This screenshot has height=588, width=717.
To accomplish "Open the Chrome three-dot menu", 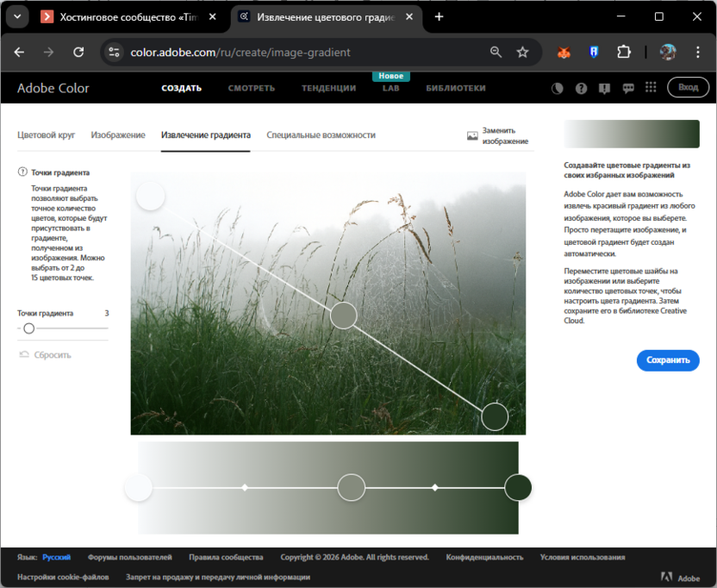I will (x=696, y=52).
